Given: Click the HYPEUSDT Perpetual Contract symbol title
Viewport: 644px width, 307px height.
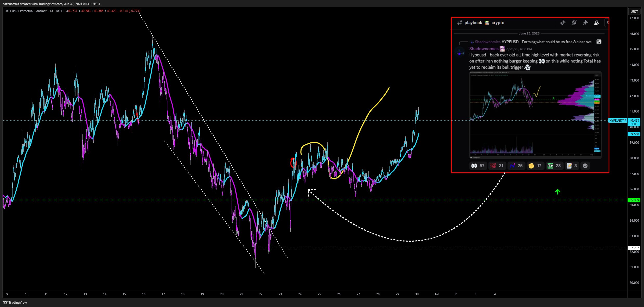Looking at the screenshot, I should [x=25, y=11].
